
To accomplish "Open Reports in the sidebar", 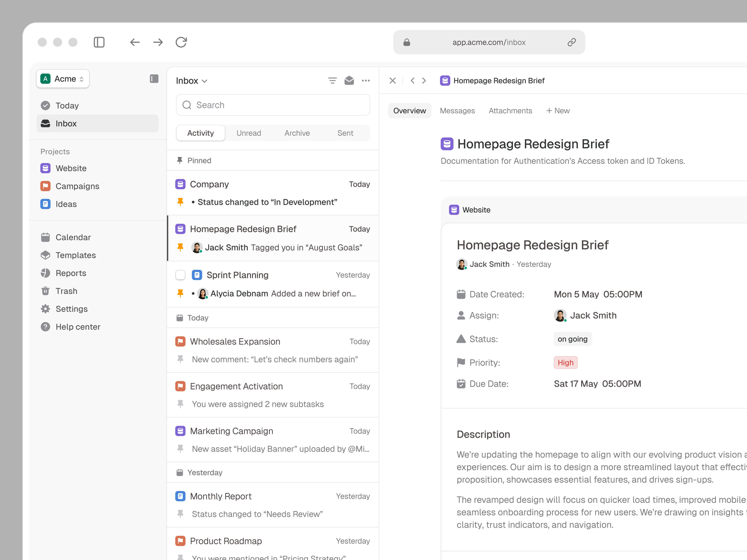I will coord(71,273).
